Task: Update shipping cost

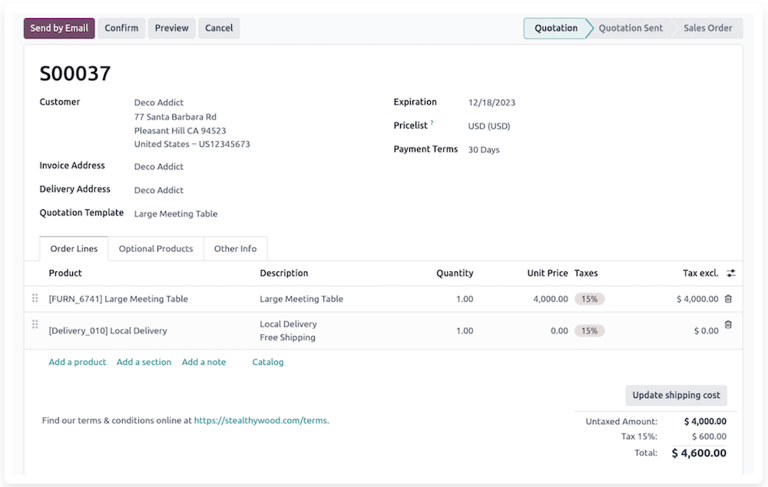Action: click(676, 395)
